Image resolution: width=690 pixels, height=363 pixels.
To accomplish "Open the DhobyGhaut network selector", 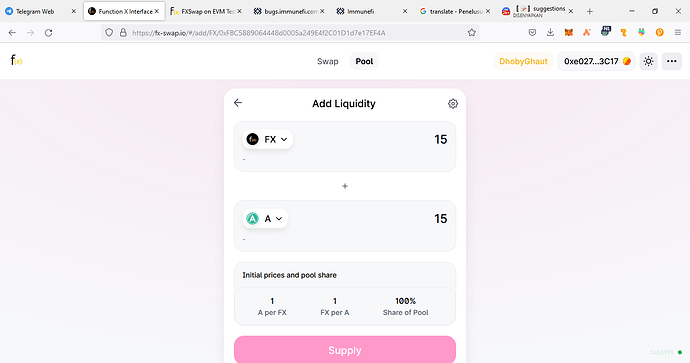I will tap(523, 61).
